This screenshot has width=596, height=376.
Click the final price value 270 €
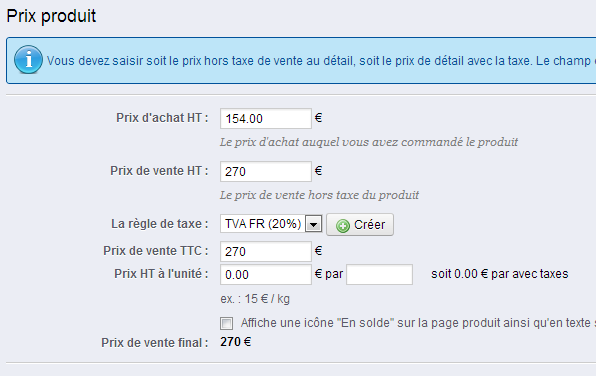[x=236, y=342]
